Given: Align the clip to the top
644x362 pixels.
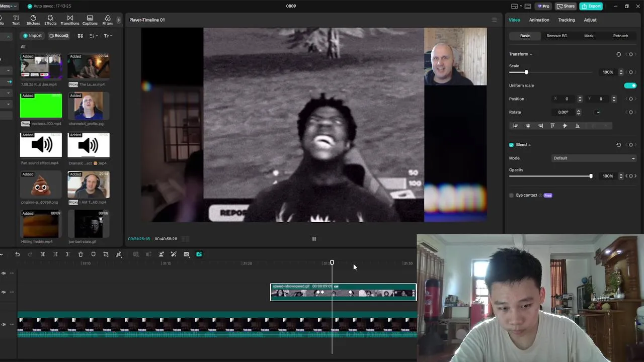Looking at the screenshot, I should (552, 126).
